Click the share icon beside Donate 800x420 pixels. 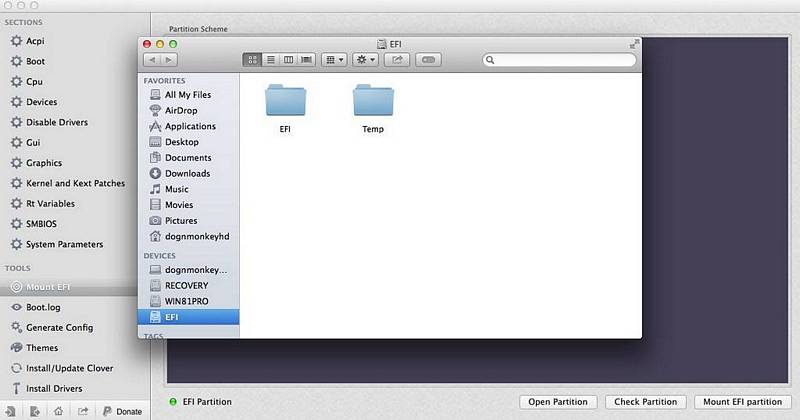(x=82, y=410)
